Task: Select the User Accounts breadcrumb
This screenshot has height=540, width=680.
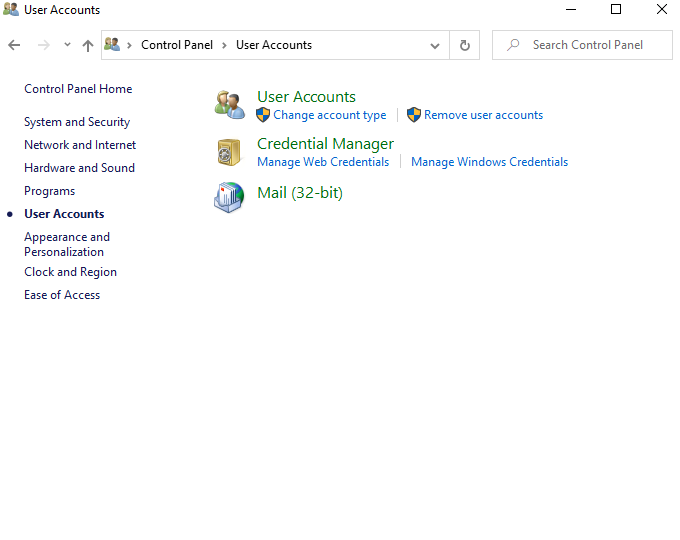Action: tap(274, 45)
